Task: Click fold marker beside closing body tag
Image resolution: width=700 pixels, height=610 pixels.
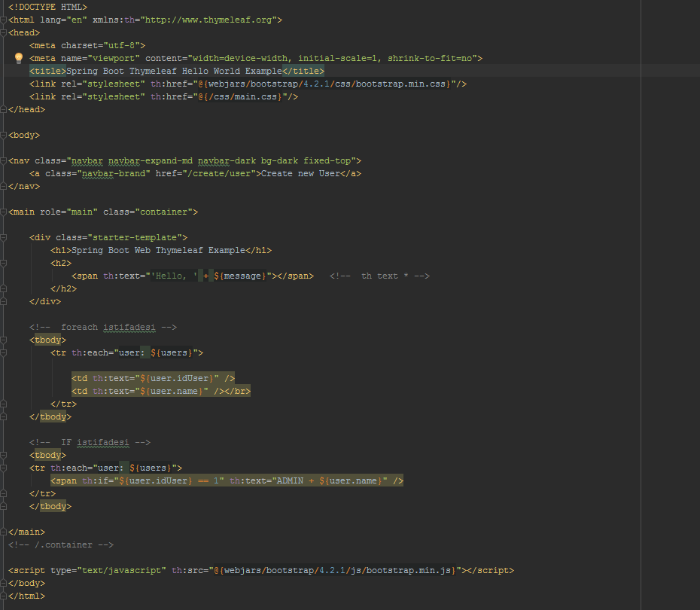Action: 4,583
